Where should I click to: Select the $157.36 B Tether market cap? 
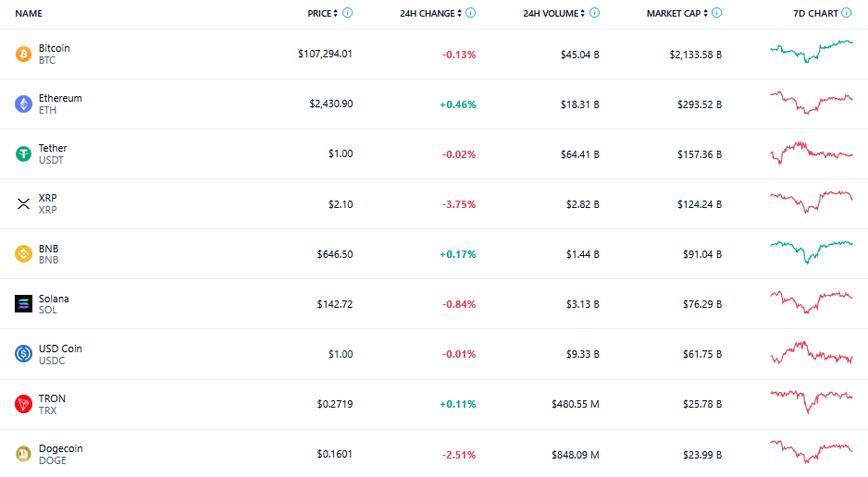click(x=700, y=154)
